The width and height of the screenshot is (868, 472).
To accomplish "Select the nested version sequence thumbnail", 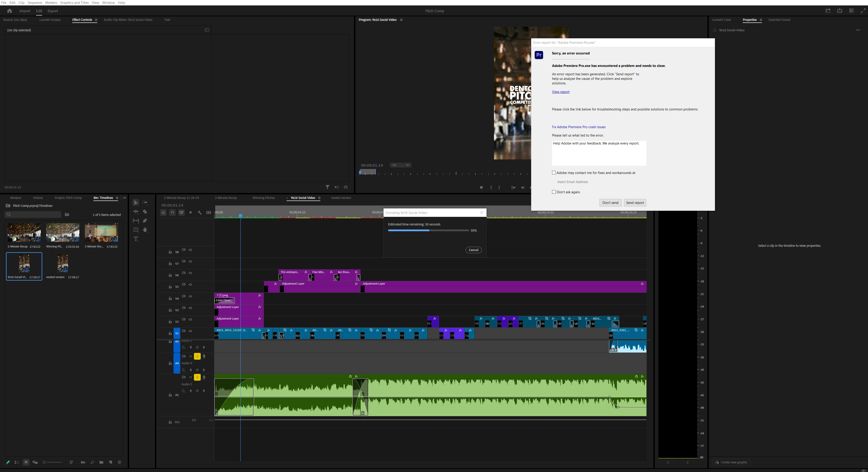I will [x=63, y=264].
